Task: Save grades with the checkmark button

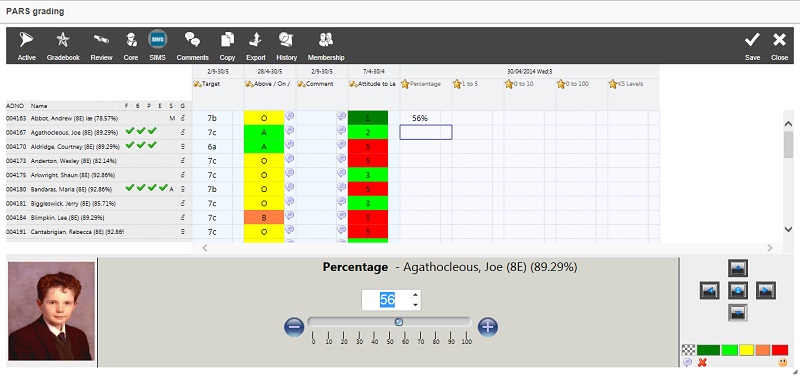Action: (x=752, y=40)
